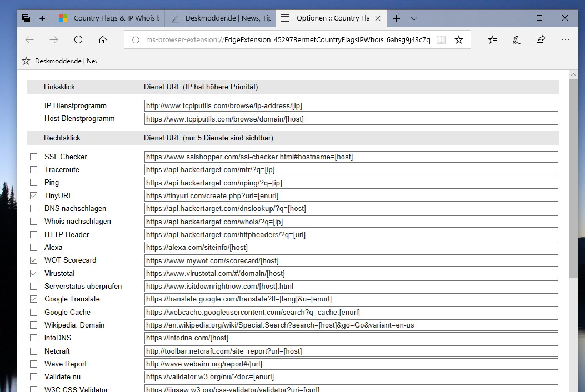Edit the IP Dienstprogramm URL field

point(351,106)
